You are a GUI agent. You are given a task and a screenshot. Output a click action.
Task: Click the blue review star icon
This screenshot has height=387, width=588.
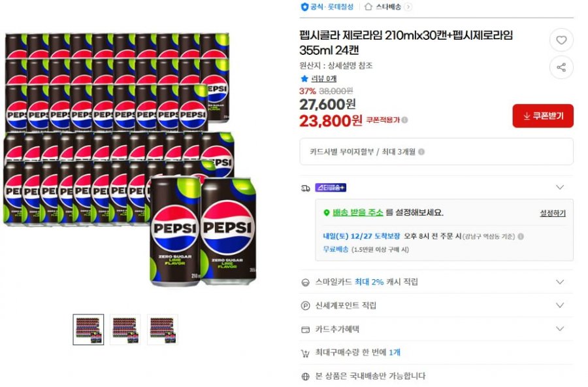click(x=304, y=79)
